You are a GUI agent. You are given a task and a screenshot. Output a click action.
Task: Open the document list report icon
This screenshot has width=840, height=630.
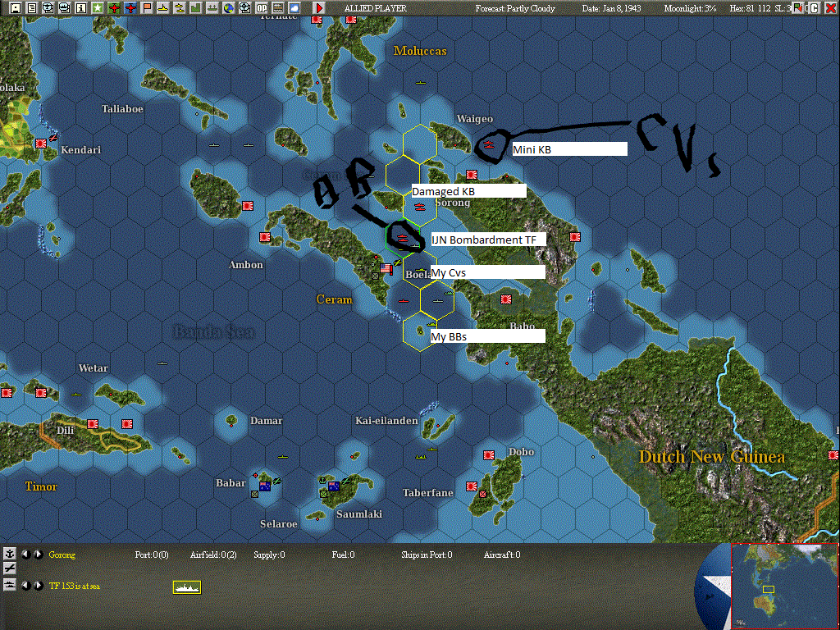pos(32,7)
